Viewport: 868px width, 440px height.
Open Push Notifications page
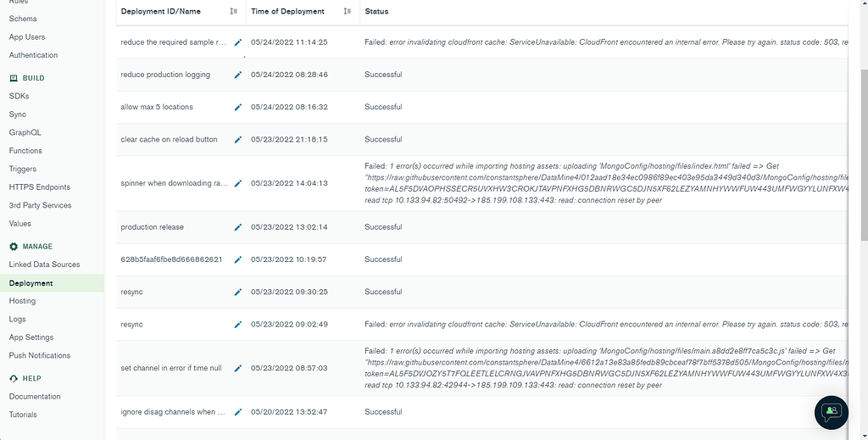point(40,355)
